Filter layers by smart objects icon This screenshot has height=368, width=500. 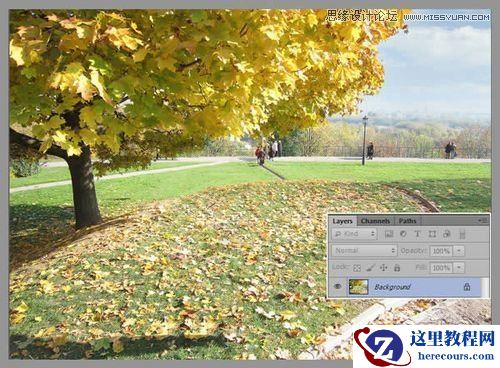tap(447, 234)
